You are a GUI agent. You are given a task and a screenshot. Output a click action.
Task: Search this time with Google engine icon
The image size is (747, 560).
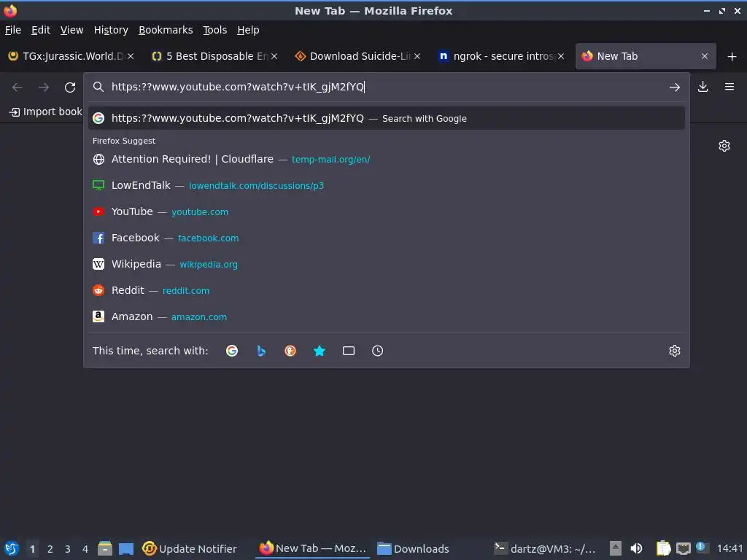tap(232, 351)
